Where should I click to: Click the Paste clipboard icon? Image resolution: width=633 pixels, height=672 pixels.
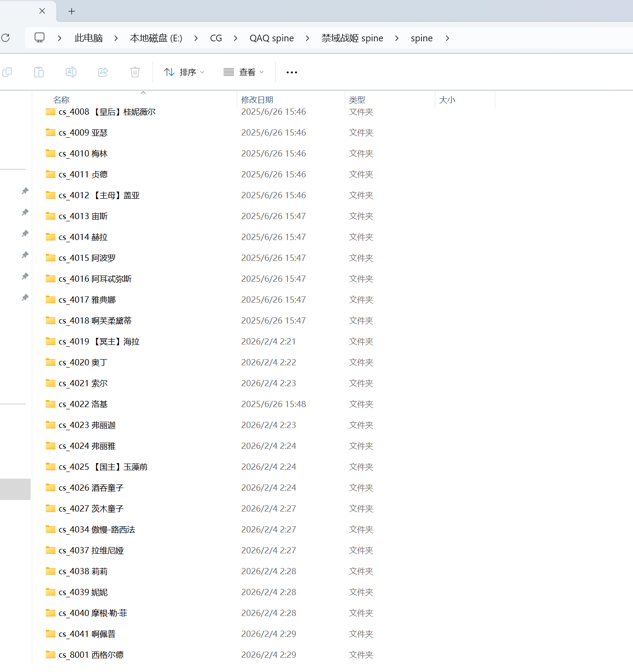[39, 72]
